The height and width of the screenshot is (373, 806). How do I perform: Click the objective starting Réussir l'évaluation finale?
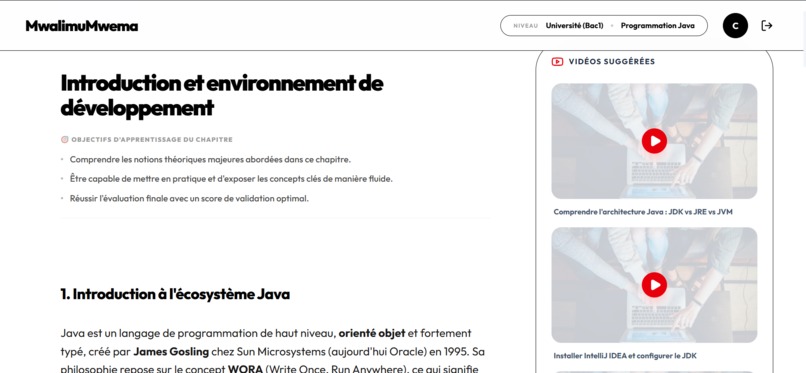click(189, 198)
